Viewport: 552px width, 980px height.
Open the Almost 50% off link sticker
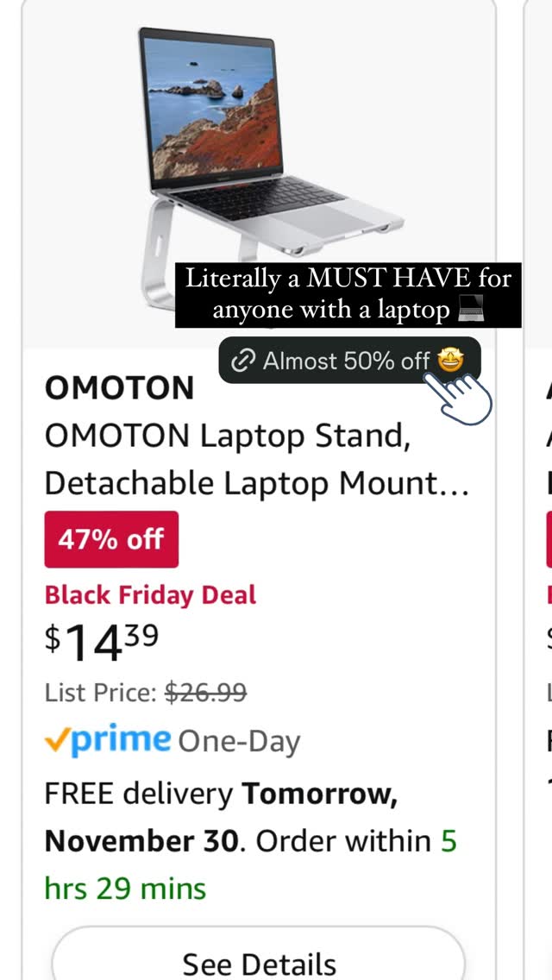pos(349,361)
